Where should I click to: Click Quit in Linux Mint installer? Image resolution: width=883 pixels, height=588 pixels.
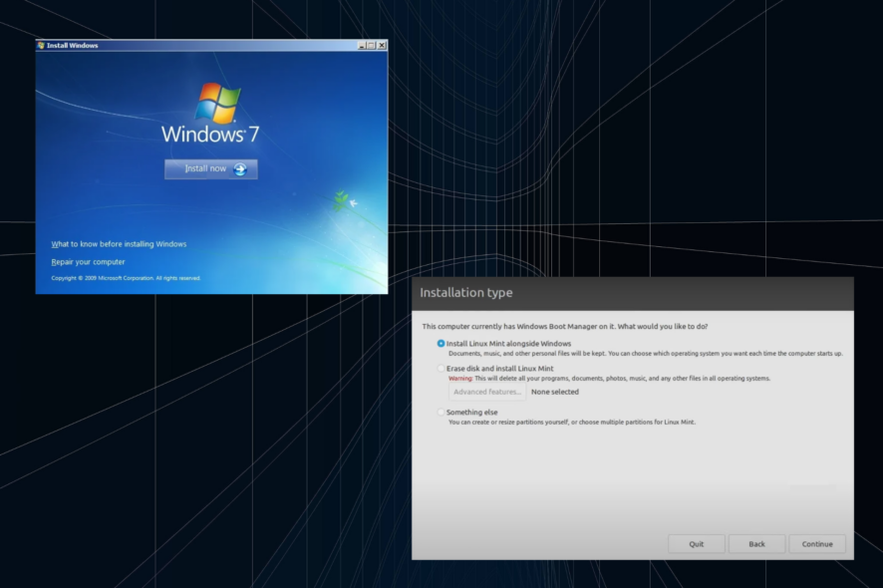pos(696,544)
